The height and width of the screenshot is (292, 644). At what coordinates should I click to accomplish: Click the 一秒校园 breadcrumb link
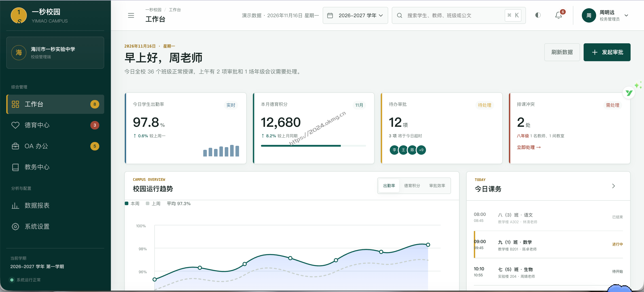[153, 10]
